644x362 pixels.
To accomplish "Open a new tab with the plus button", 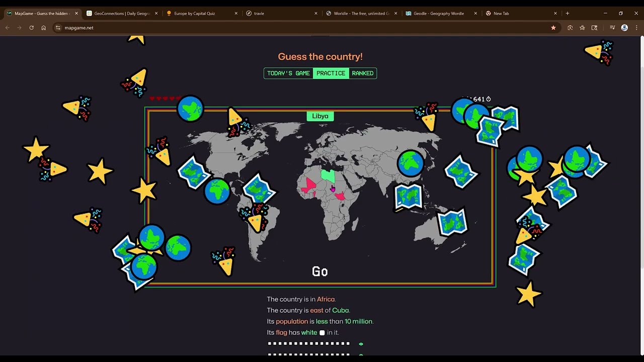I will (568, 14).
